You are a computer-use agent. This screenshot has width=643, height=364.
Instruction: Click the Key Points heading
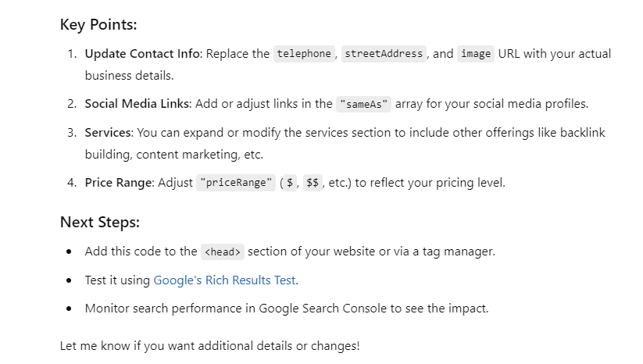98,24
